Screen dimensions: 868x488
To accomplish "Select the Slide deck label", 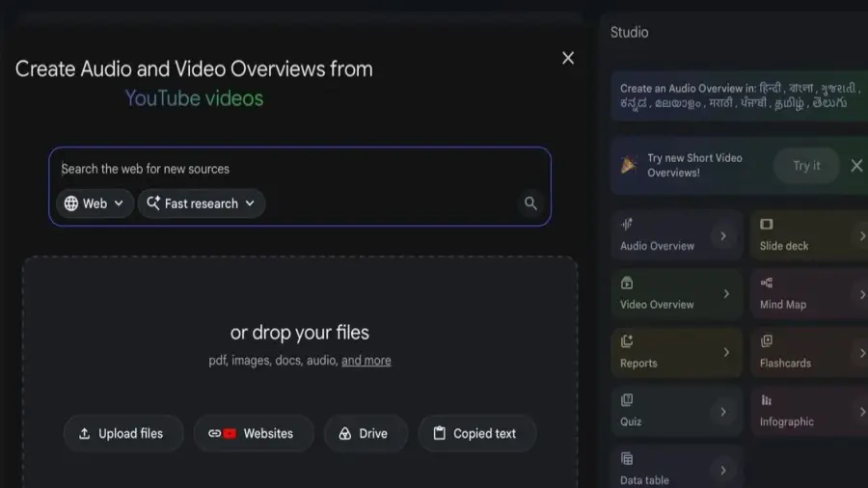I will 784,246.
